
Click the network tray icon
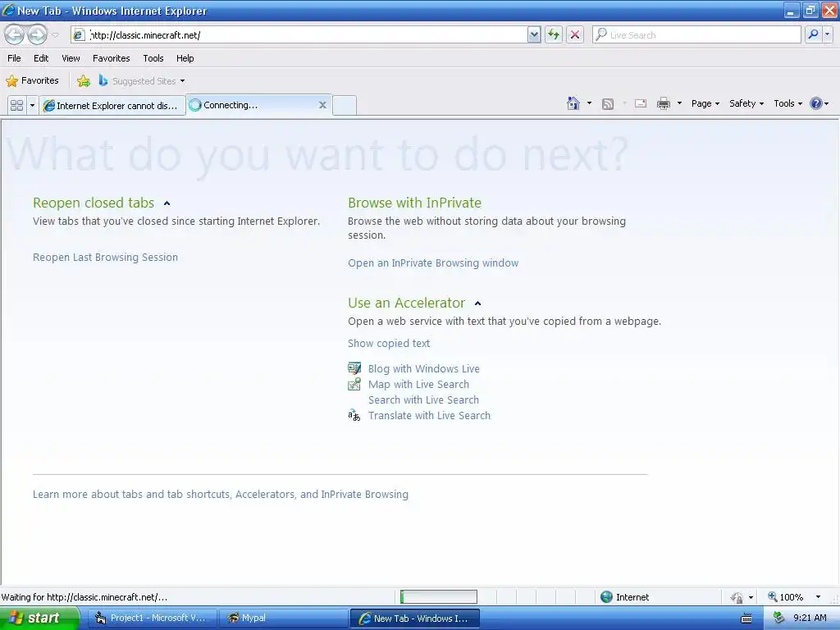[x=779, y=619]
